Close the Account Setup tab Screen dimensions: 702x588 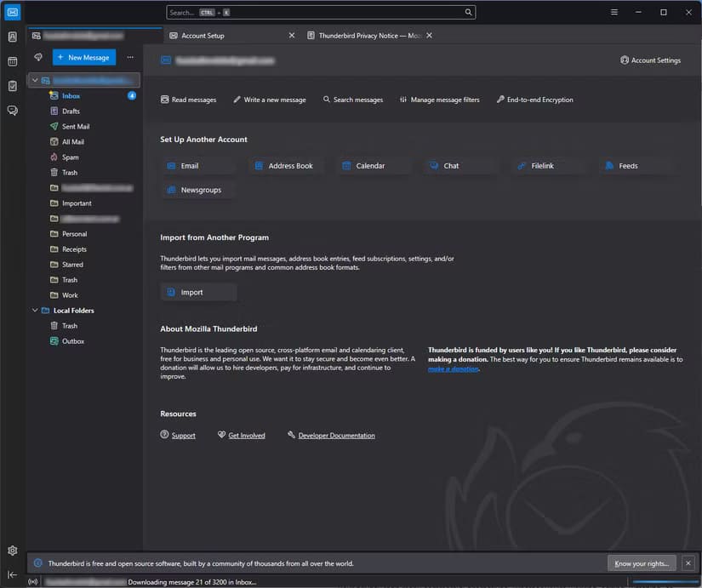point(292,36)
